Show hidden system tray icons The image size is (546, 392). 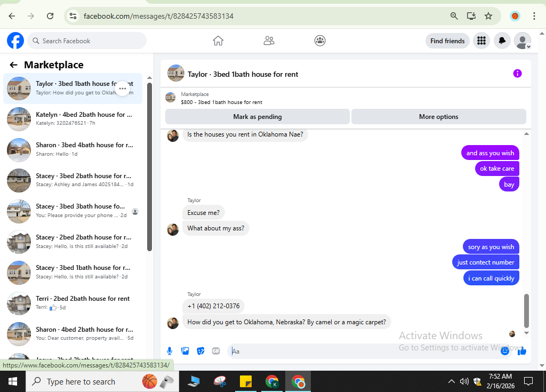(x=451, y=381)
